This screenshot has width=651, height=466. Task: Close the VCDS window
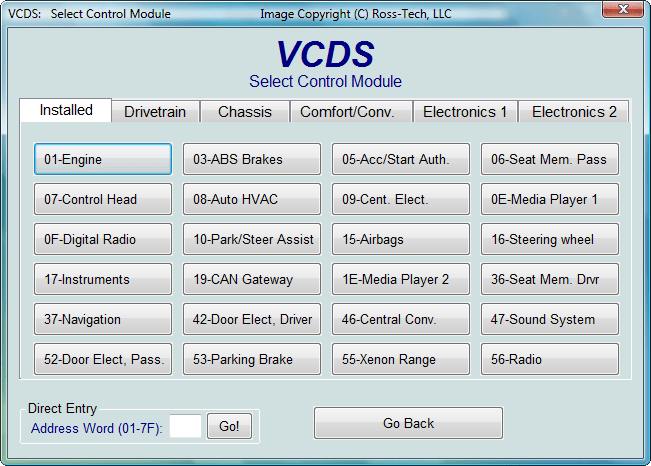pos(622,10)
